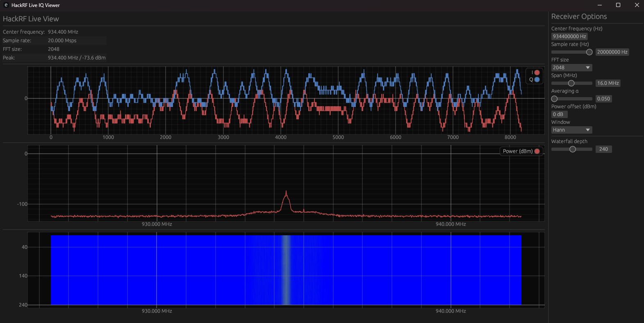Click the Sample rate slider handle

589,52
